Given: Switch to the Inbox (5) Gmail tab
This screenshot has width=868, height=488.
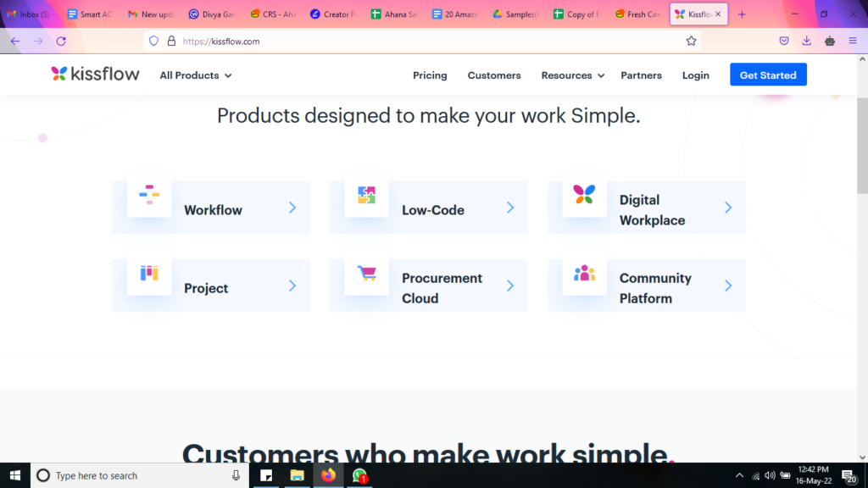Looking at the screenshot, I should click(28, 14).
